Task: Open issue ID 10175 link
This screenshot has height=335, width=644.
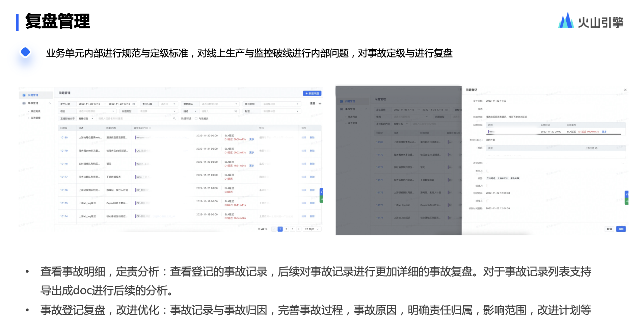Action: (64, 203)
